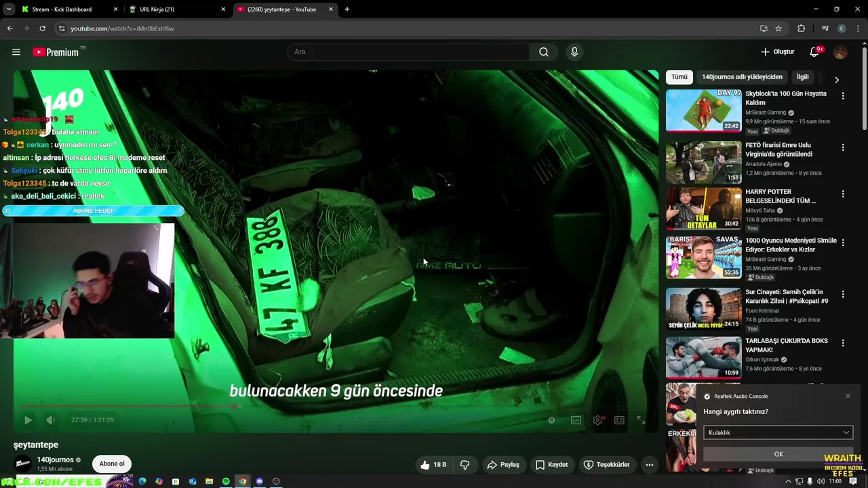Screen dimensions: 868x488
Task: Select the Tümü filter chip
Action: coord(679,77)
